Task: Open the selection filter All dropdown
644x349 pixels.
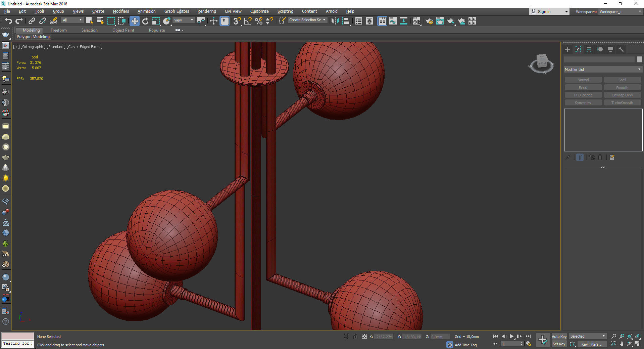Action: point(72,20)
